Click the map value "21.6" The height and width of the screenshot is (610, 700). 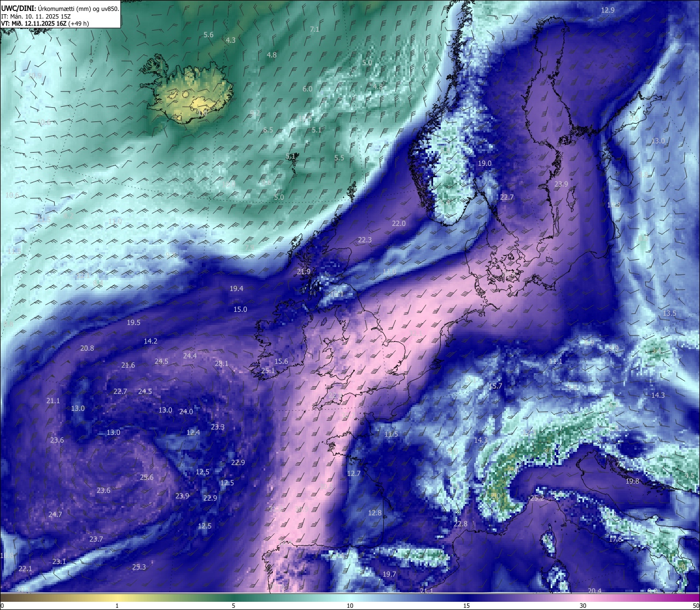(x=128, y=365)
